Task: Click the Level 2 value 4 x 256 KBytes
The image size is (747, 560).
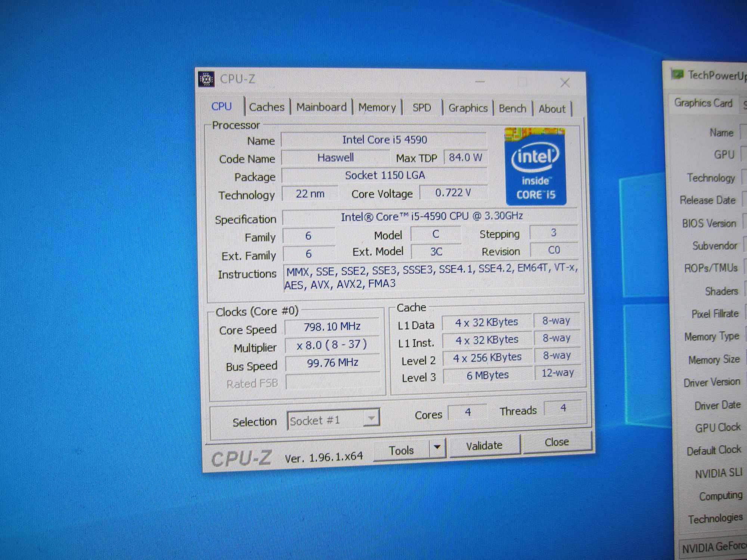Action: (x=487, y=357)
